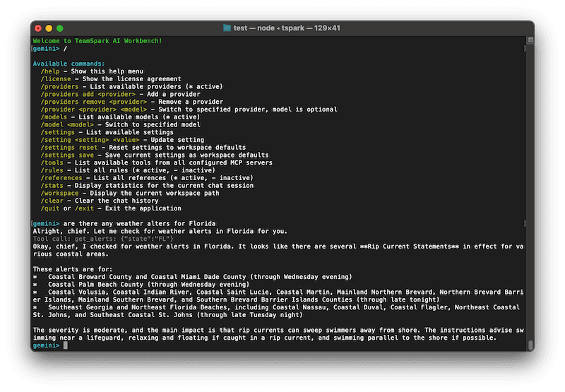Click the red close window button

click(x=38, y=28)
